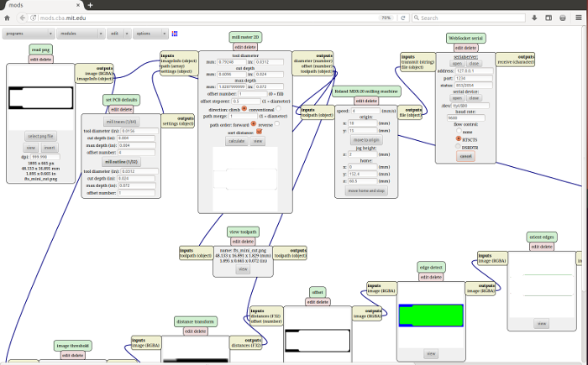Click open button under serialserver
Viewport: 588px width, 365px height.
tap(457, 64)
